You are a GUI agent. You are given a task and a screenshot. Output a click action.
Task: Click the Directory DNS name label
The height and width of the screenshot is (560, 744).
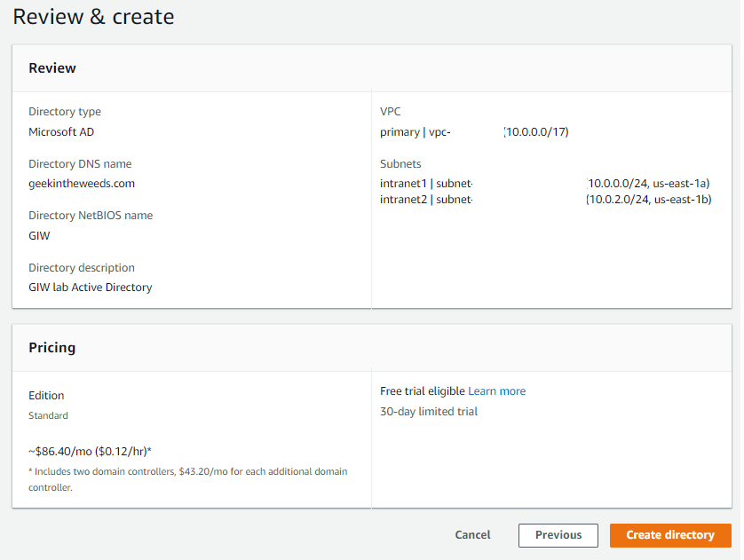(x=80, y=164)
